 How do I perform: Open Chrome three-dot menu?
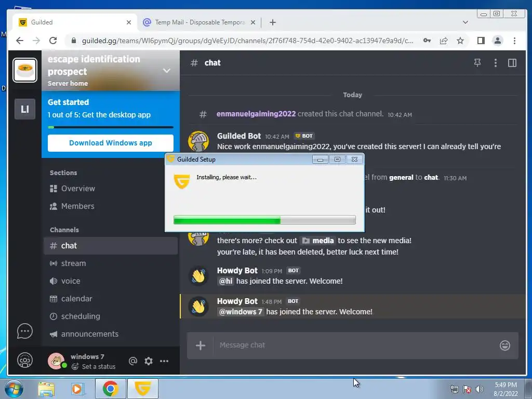pos(514,41)
